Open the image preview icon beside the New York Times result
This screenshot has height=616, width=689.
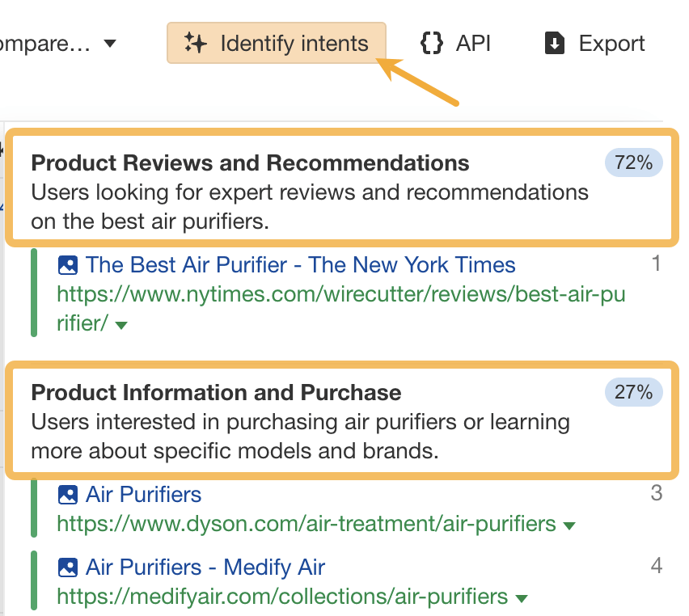point(68,264)
